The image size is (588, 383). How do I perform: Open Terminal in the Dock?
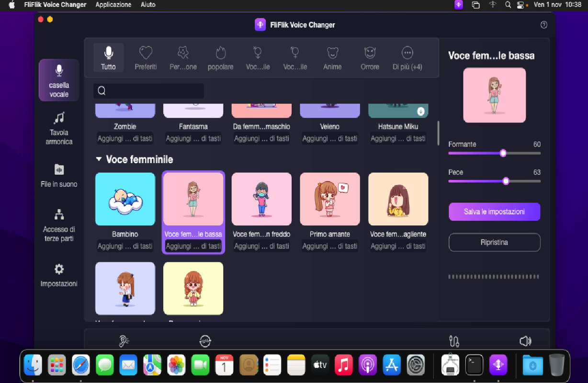474,366
